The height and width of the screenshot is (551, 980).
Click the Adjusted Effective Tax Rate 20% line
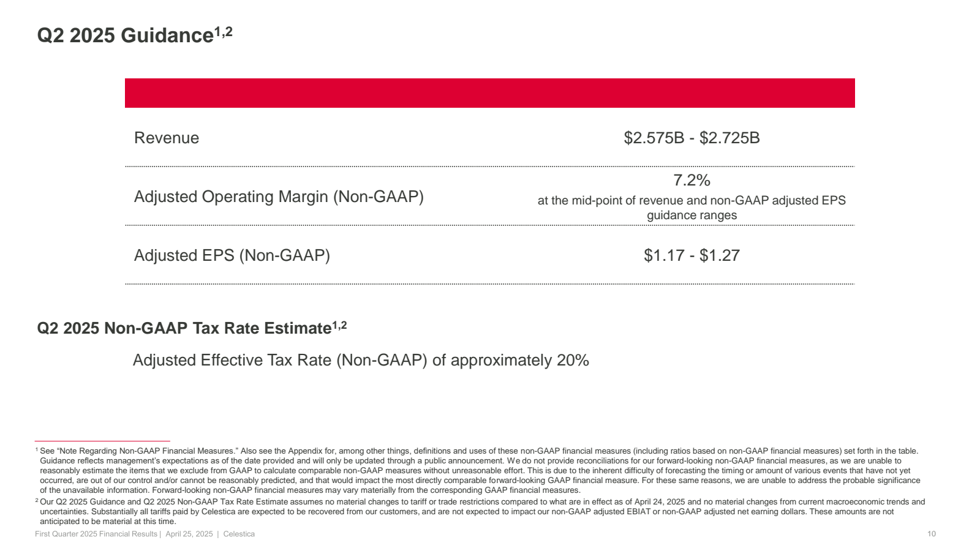[x=361, y=360]
